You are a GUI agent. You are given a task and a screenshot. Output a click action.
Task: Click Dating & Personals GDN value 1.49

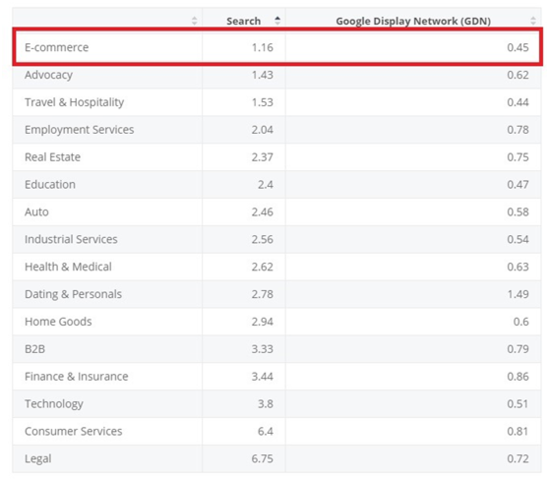click(x=518, y=294)
